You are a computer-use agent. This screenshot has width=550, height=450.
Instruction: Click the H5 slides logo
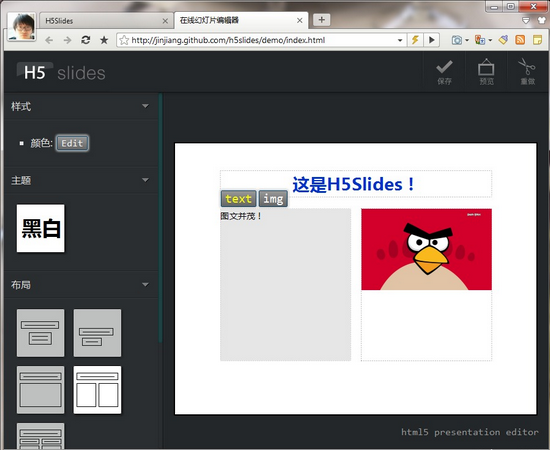tap(61, 73)
